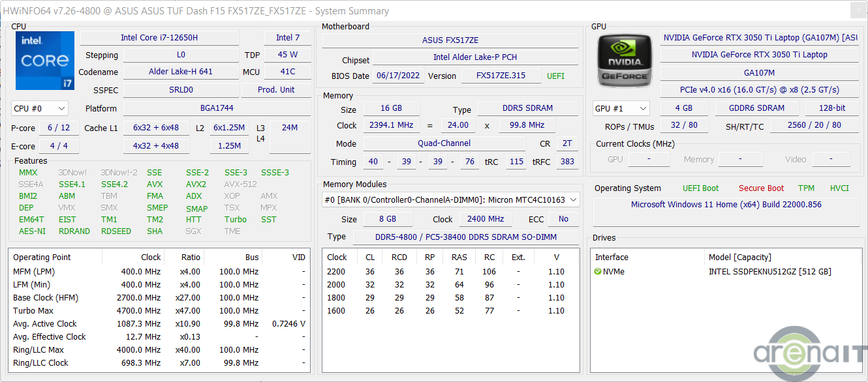
Task: Click the PCIe v4.0 x16 bus field
Action: click(760, 90)
